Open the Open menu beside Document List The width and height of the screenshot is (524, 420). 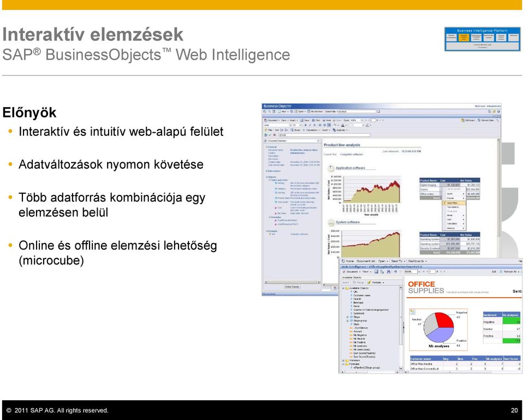[x=383, y=261]
